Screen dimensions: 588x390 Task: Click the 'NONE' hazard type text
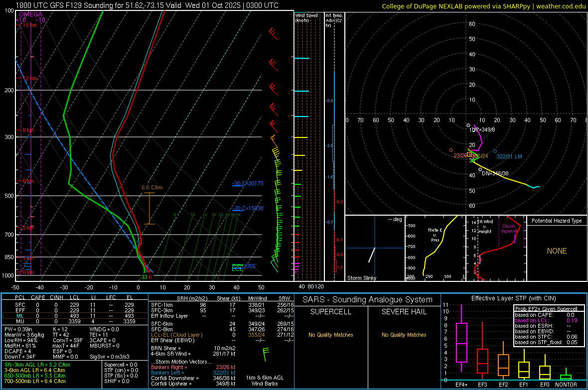click(x=557, y=251)
